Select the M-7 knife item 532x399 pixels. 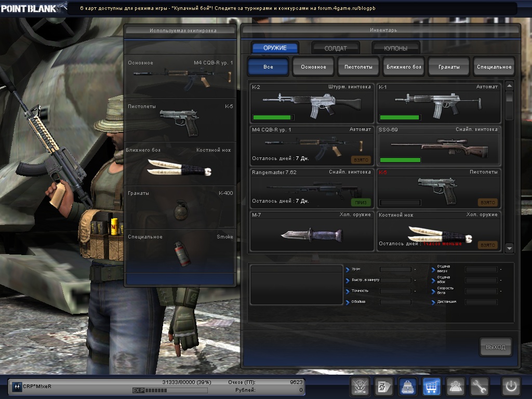pyautogui.click(x=312, y=231)
